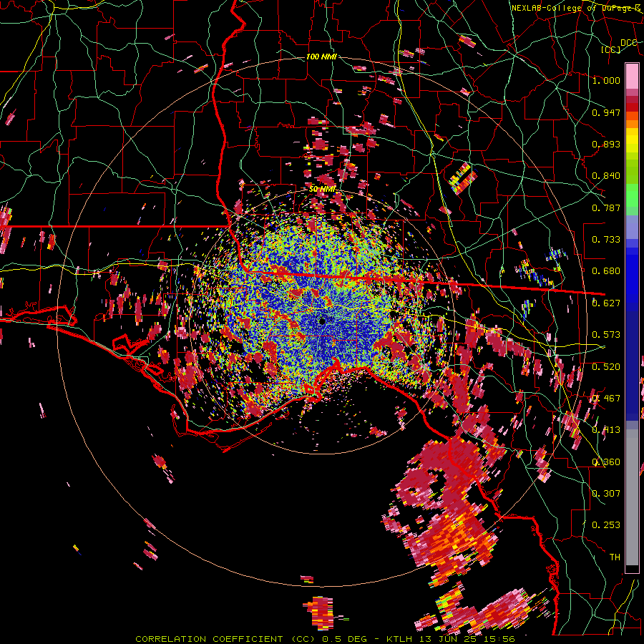Screen dimensions: 644x644
Task: Click the KTLH radar site center dot
Action: [x=323, y=321]
